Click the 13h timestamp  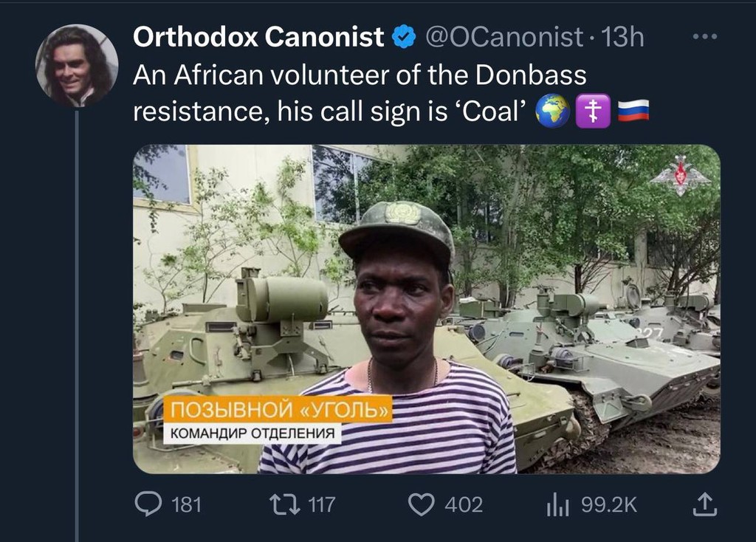[x=622, y=37]
